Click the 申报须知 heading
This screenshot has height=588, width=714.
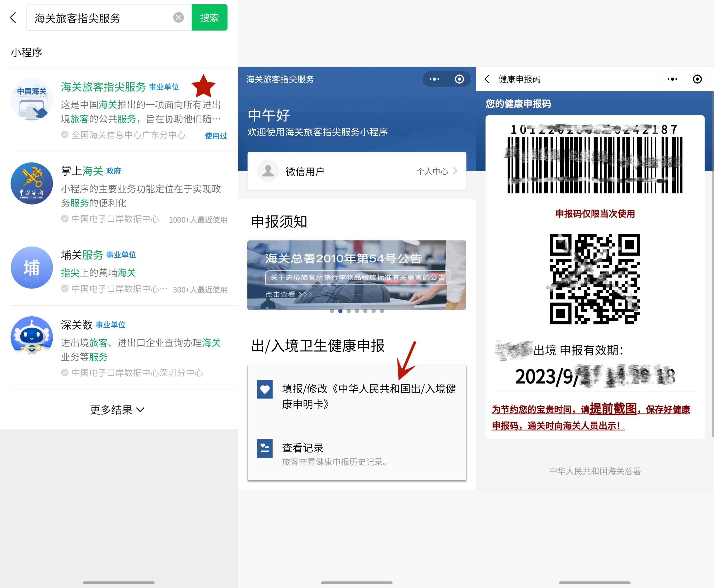(x=279, y=222)
